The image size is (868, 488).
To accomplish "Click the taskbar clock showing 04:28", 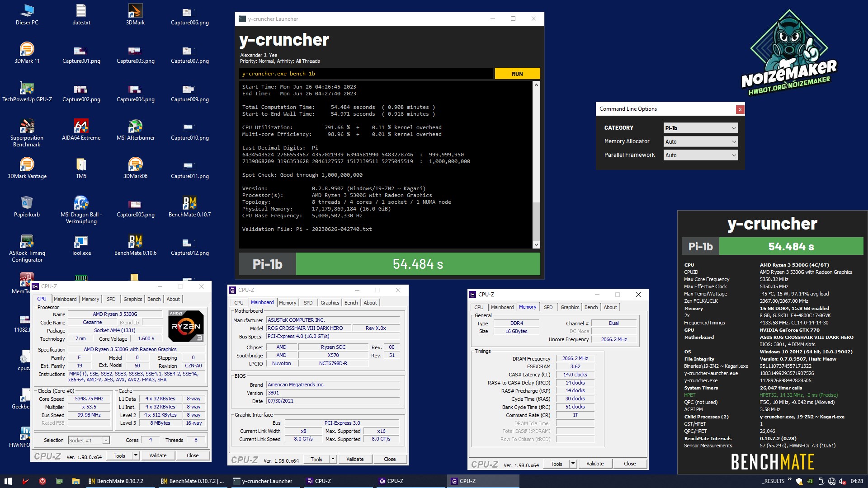I will (857, 481).
